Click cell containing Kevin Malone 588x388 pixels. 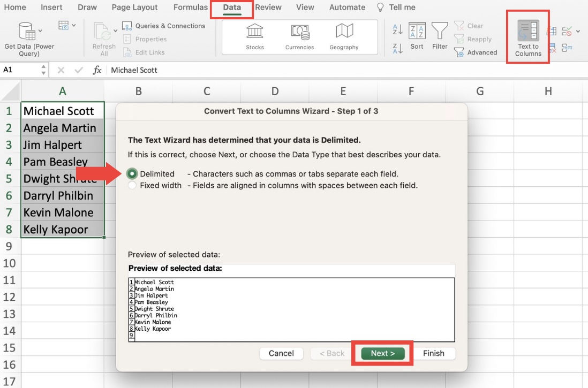tap(63, 212)
